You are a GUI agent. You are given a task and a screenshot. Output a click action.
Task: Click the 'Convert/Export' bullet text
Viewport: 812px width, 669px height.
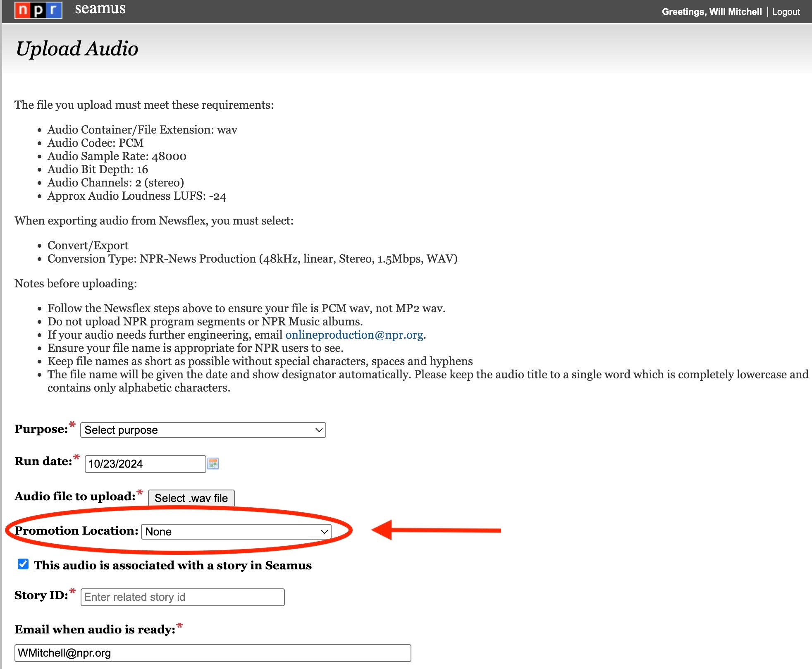click(88, 246)
